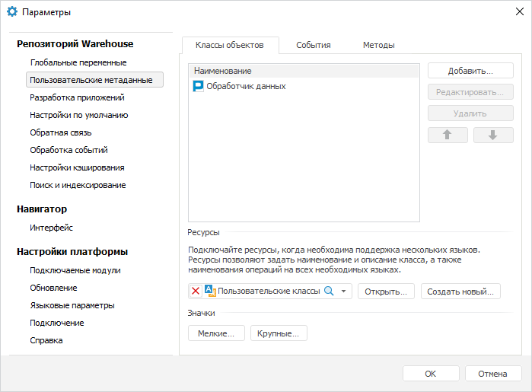
Task: Click the resource type icon beside Пользовательские классы
Action: [210, 292]
